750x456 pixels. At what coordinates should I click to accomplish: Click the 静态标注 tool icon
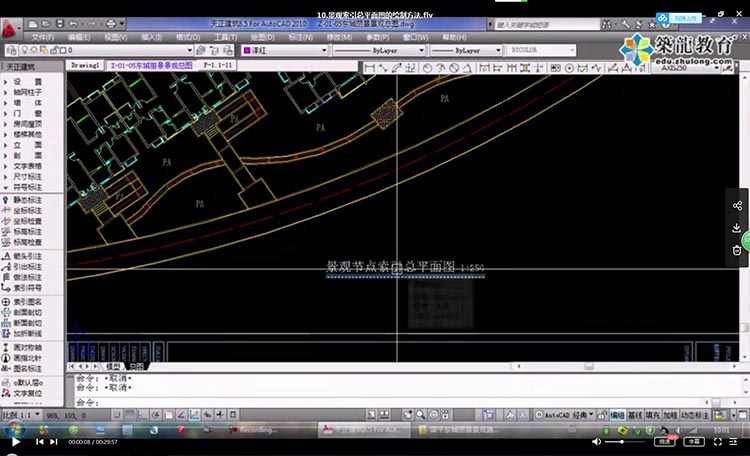point(6,200)
